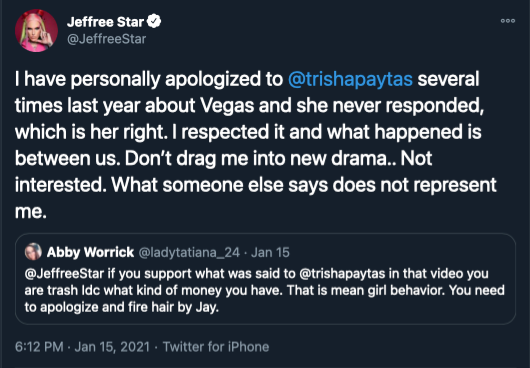The height and width of the screenshot is (368, 530).
Task: Click the final "me." line of the main tweet
Action: 30,212
